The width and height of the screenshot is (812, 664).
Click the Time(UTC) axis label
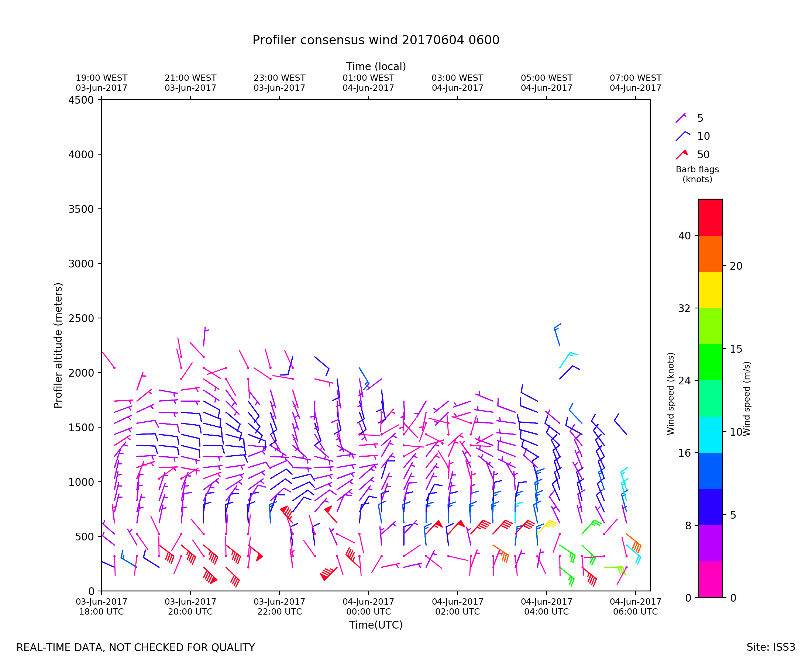point(376,625)
